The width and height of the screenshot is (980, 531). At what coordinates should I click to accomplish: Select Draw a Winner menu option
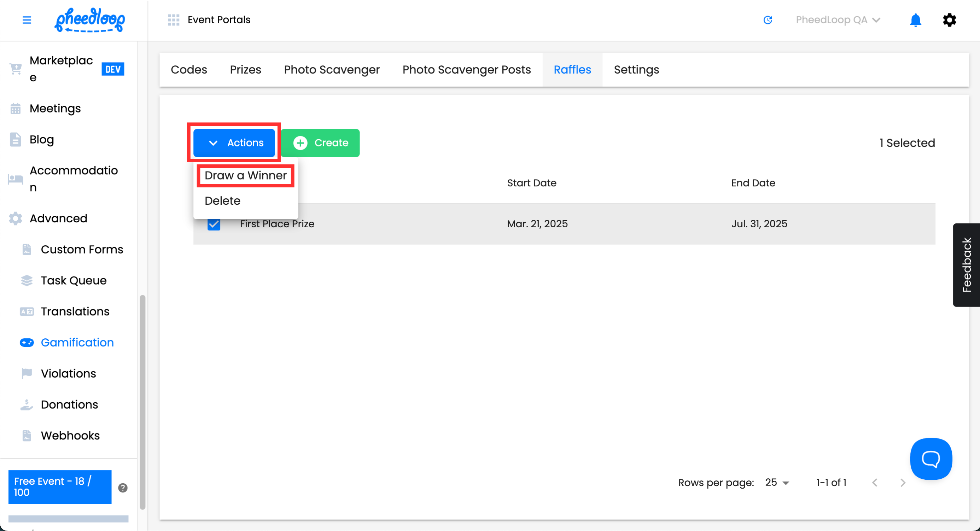coord(245,175)
